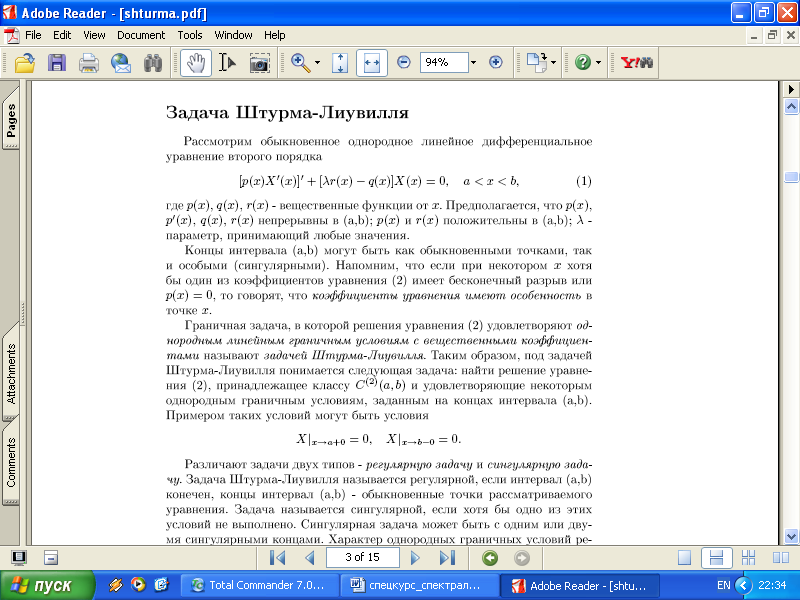Select Continuous page layout

[x=716, y=558]
